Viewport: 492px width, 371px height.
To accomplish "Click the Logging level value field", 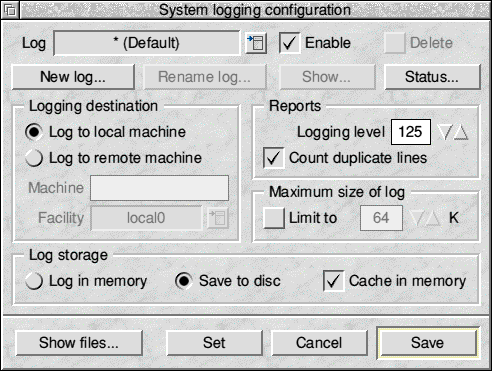I will (411, 132).
